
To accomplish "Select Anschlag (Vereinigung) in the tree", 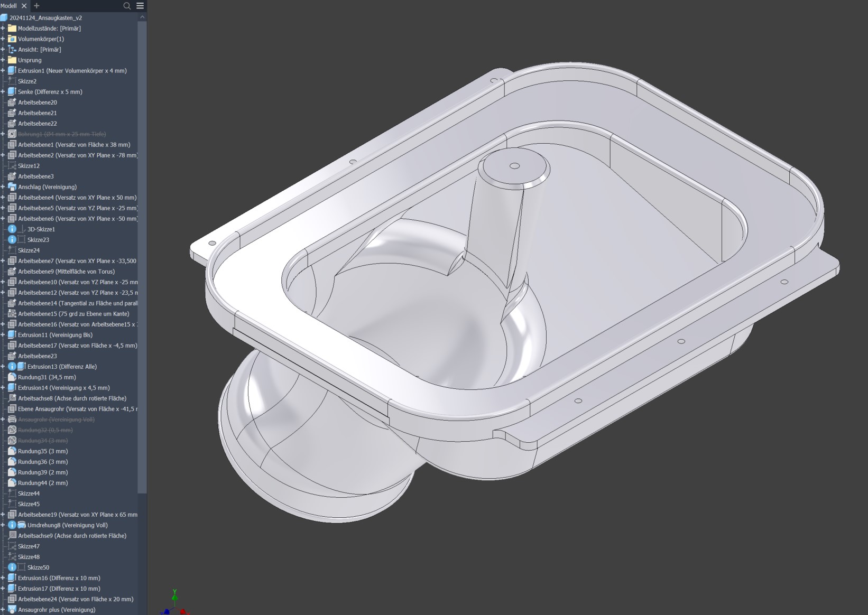I will tap(47, 187).
